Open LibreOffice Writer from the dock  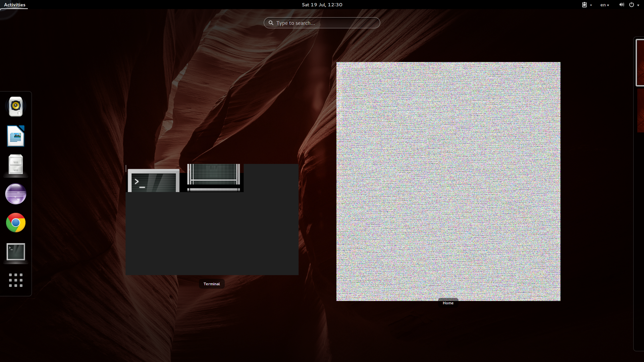pyautogui.click(x=16, y=136)
